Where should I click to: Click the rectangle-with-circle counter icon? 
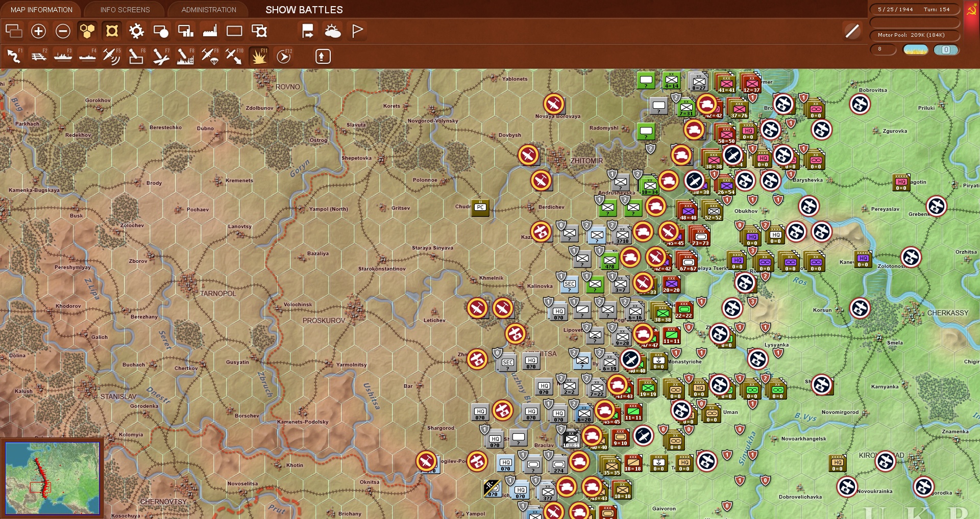pyautogui.click(x=161, y=31)
